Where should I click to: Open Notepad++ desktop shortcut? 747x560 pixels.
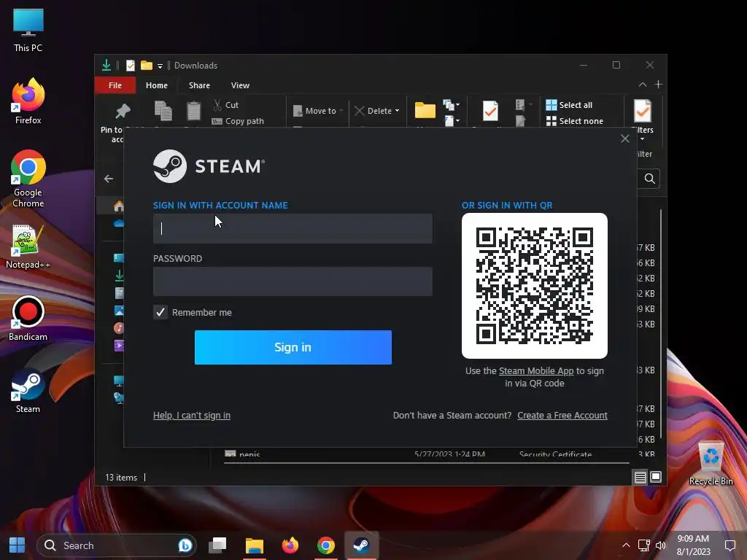28,246
